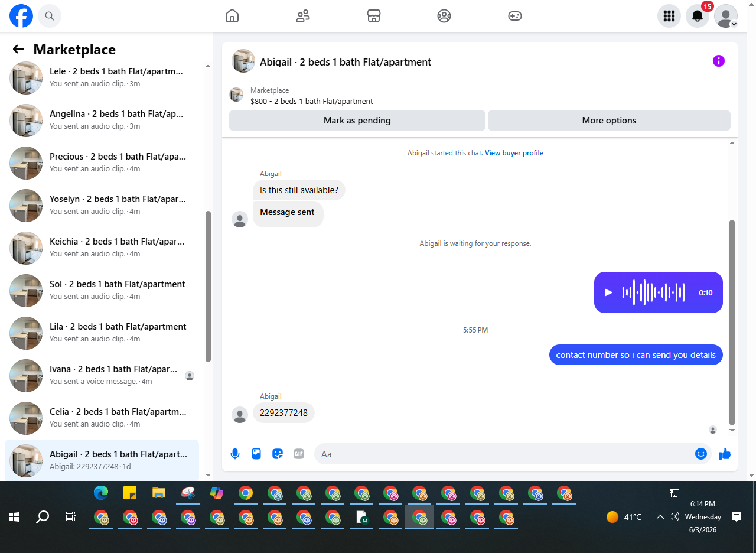Open the nine-dot Menu grid
This screenshot has height=553, width=756.
[x=669, y=16]
